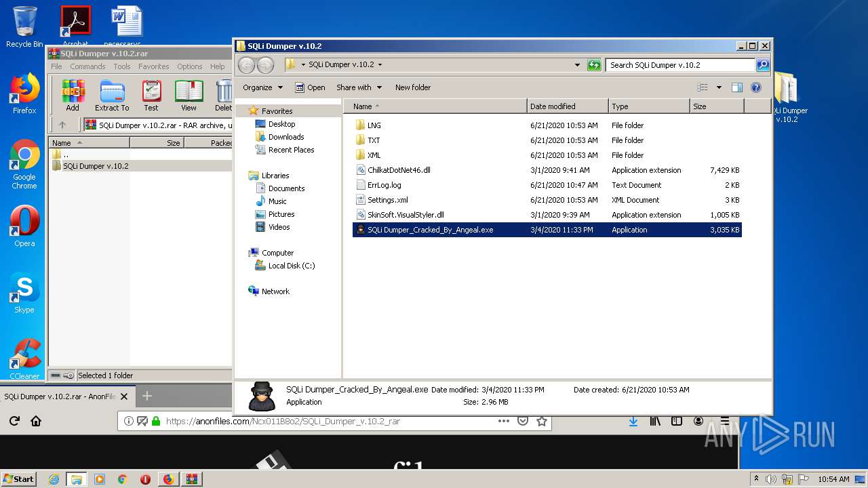Viewport: 868px width, 488px height.
Task: Open the WinRAR Commands menu
Action: click(87, 66)
